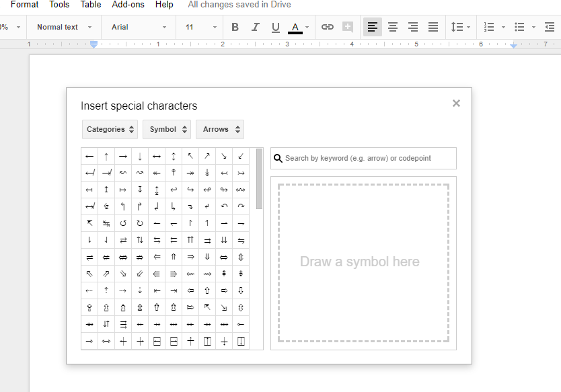Viewport: 561px width, 392px height.
Task: Justify the paragraph text
Action: click(433, 27)
